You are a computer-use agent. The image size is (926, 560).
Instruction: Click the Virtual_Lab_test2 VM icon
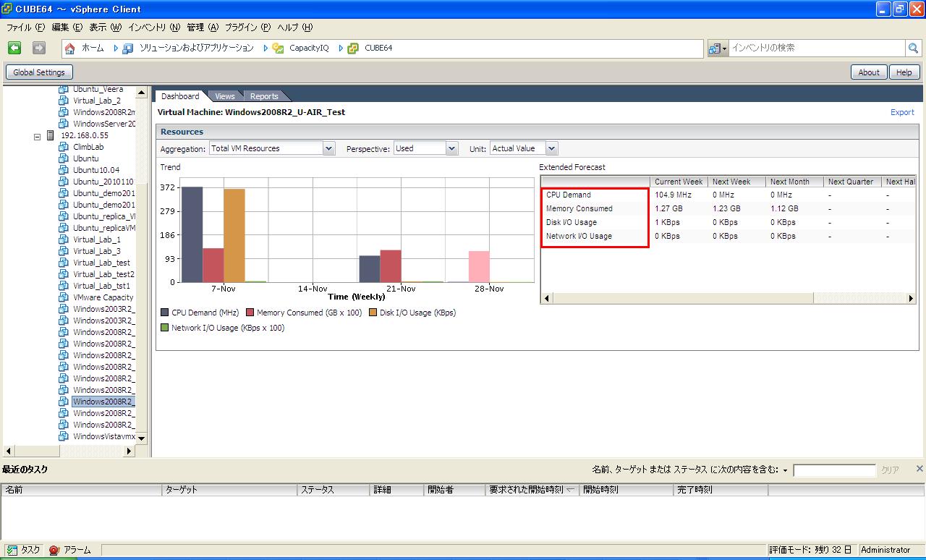64,274
